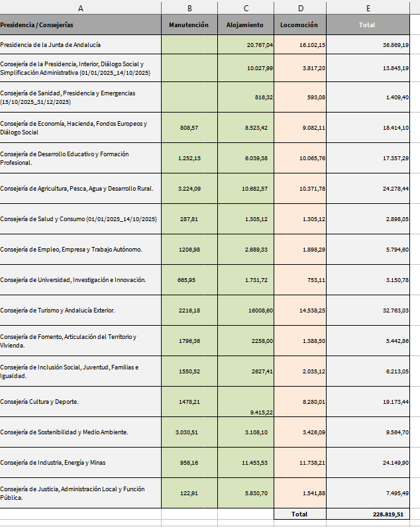Select column C header
420x527 pixels.
click(x=246, y=9)
